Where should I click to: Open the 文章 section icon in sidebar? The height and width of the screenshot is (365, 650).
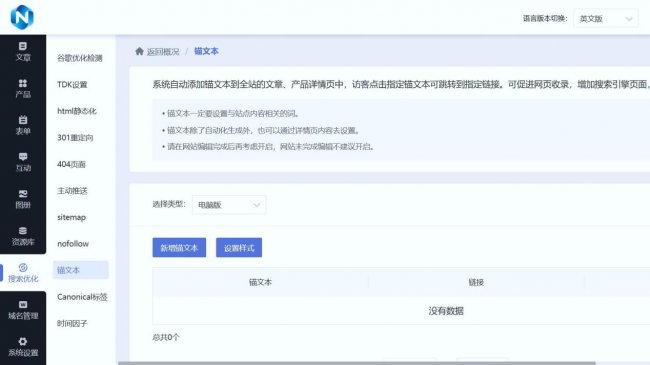[x=23, y=46]
